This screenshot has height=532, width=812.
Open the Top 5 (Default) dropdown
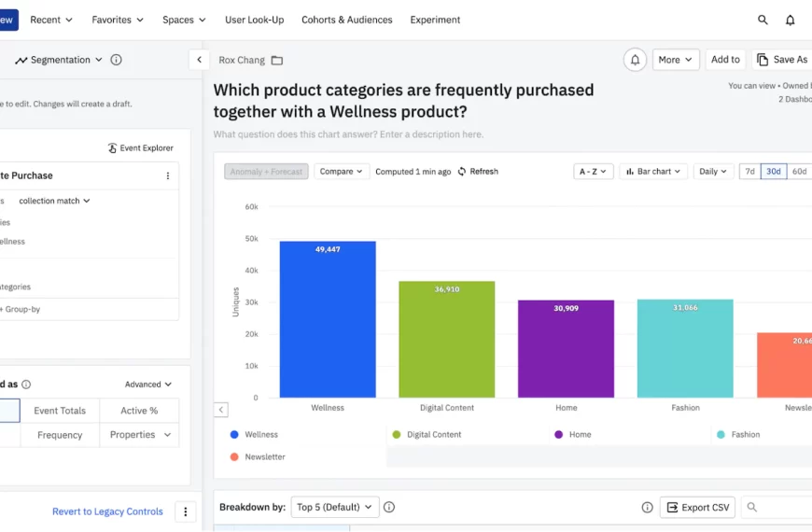point(334,507)
